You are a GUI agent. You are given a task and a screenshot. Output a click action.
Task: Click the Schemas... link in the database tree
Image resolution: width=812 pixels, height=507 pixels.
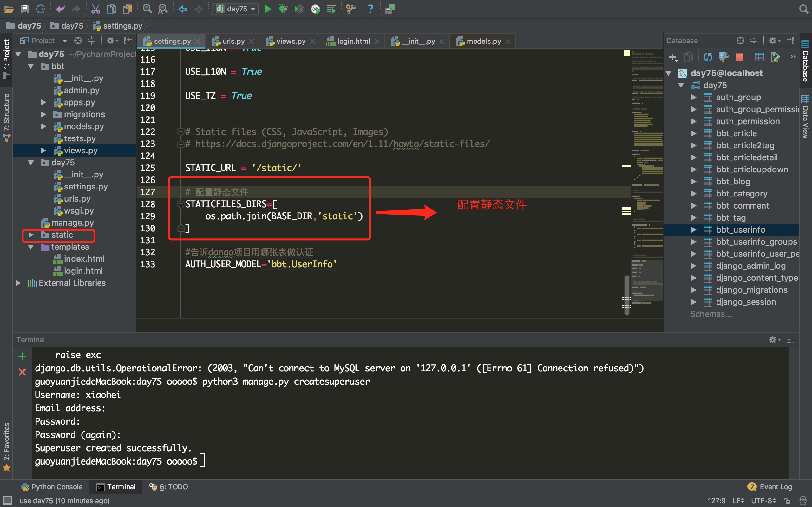coord(711,314)
